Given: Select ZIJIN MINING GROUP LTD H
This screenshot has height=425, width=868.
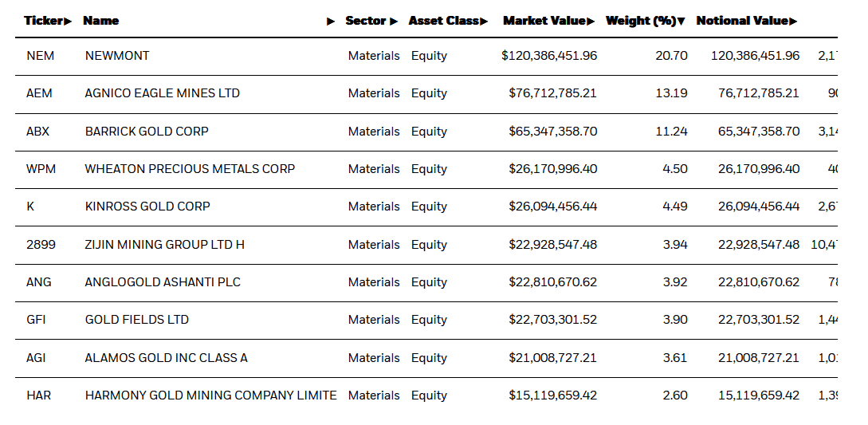Looking at the screenshot, I should click(164, 245).
